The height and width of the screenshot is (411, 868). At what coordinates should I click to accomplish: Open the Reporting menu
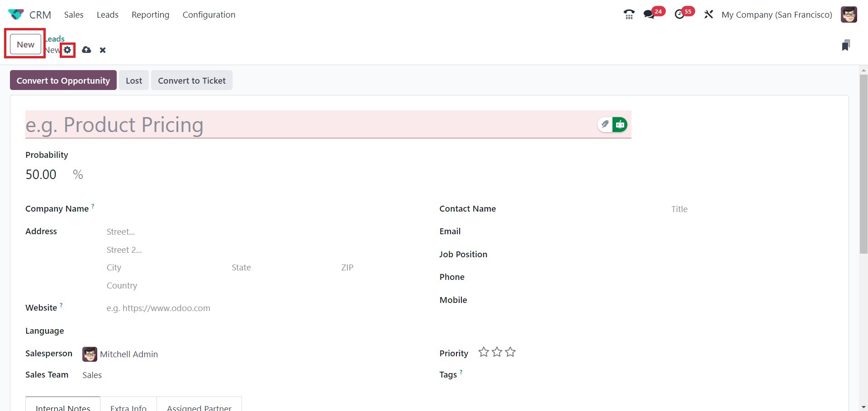pos(150,14)
